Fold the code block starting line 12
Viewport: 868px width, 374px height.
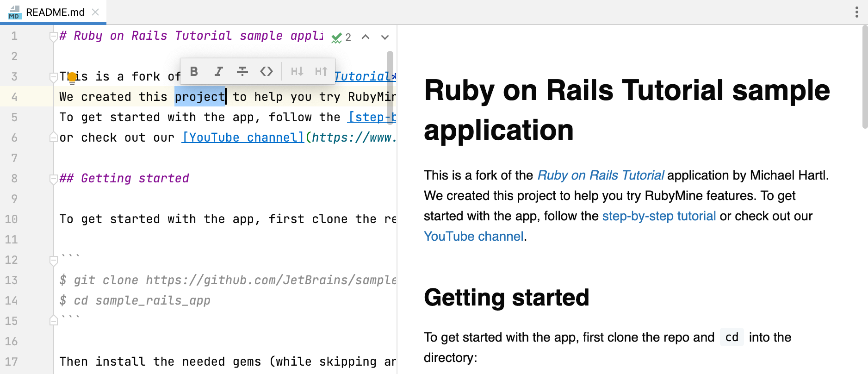tap(54, 261)
